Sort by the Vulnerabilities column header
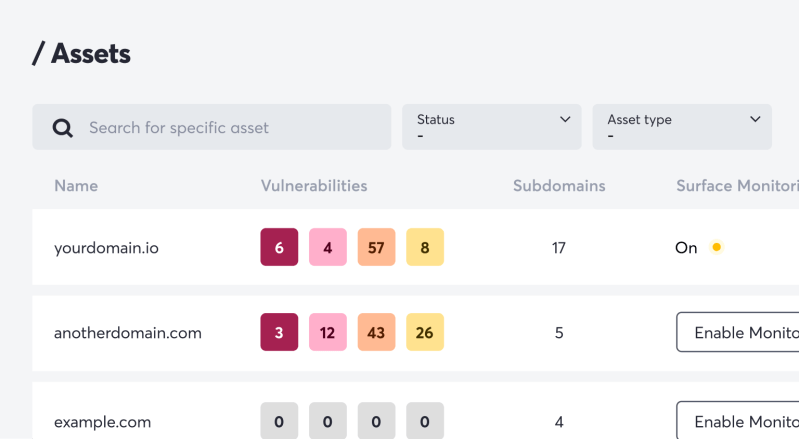Viewport: 799px width, 439px height. pos(314,186)
